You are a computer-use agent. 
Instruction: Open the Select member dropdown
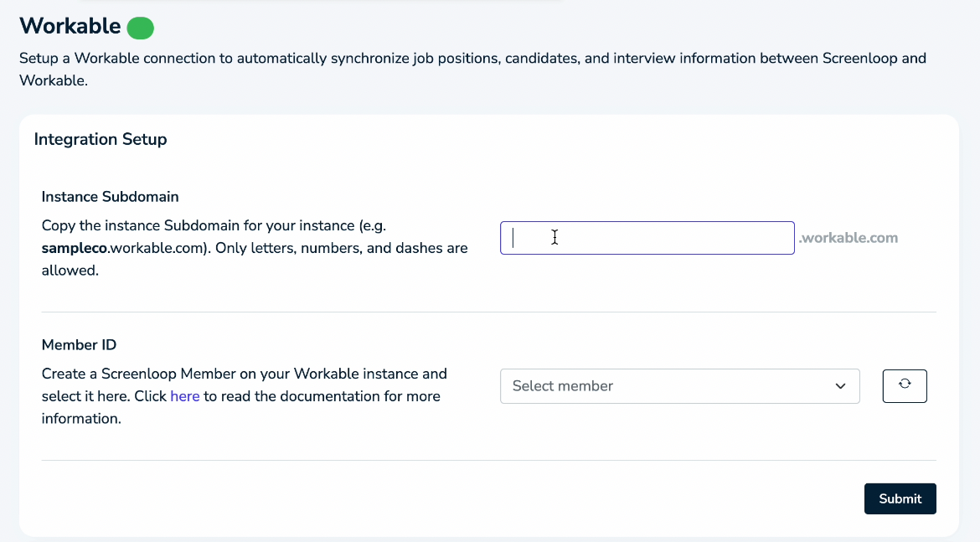679,385
